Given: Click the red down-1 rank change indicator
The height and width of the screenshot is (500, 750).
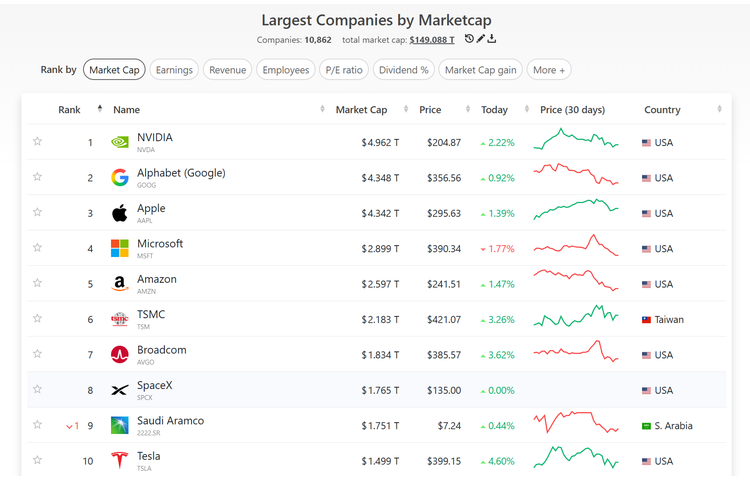Looking at the screenshot, I should coord(72,426).
